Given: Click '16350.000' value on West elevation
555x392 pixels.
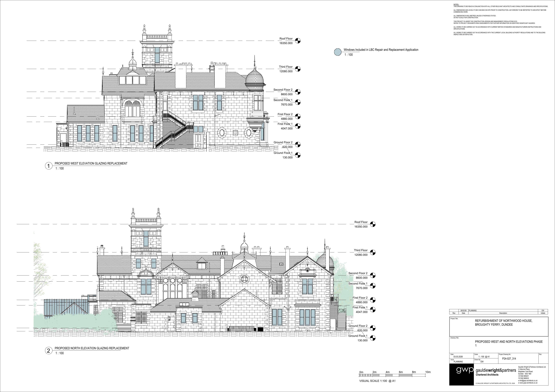Looking at the screenshot, I should (286, 43).
